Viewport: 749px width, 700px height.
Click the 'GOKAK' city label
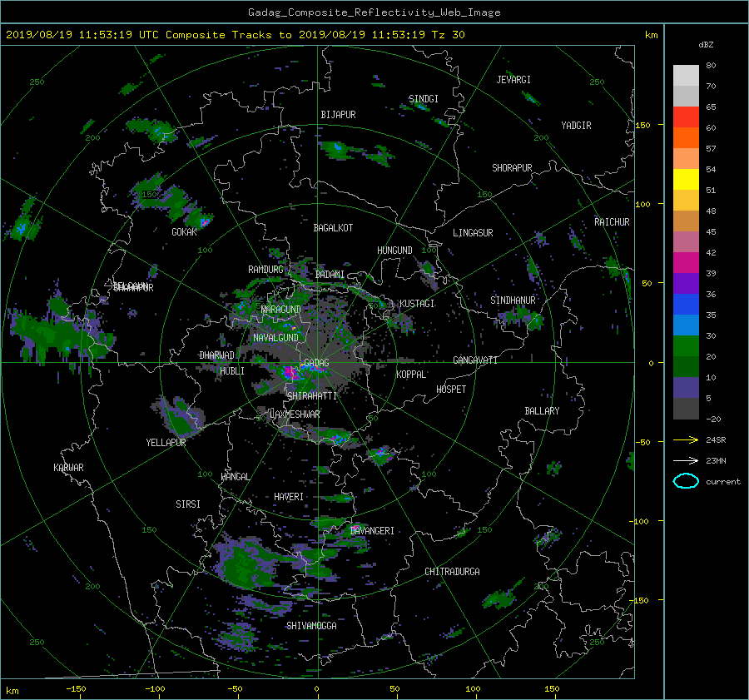pos(185,232)
